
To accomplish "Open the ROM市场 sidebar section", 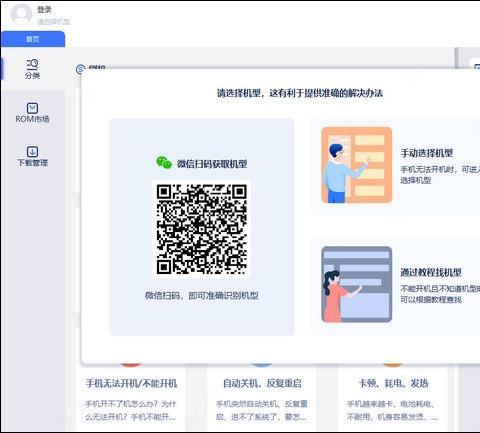I will (32, 113).
